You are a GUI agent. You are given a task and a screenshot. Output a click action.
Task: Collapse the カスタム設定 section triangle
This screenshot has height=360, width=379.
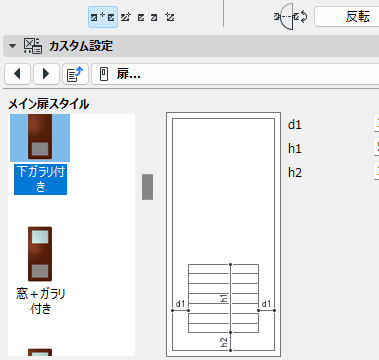click(x=12, y=46)
